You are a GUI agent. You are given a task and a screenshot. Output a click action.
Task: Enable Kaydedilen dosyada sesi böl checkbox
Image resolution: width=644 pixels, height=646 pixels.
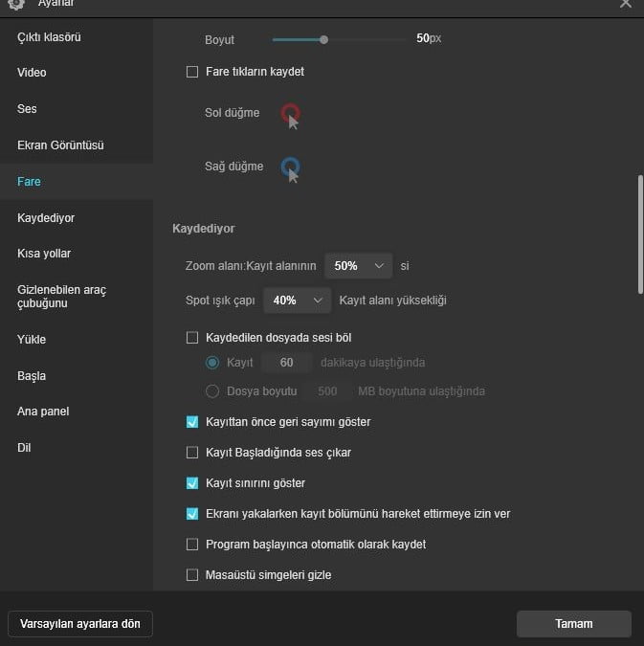point(192,338)
